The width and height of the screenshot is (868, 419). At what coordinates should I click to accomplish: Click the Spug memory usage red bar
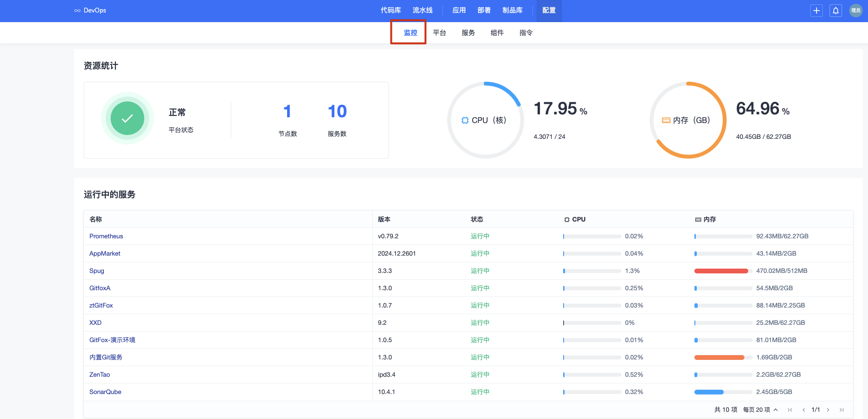tap(721, 271)
